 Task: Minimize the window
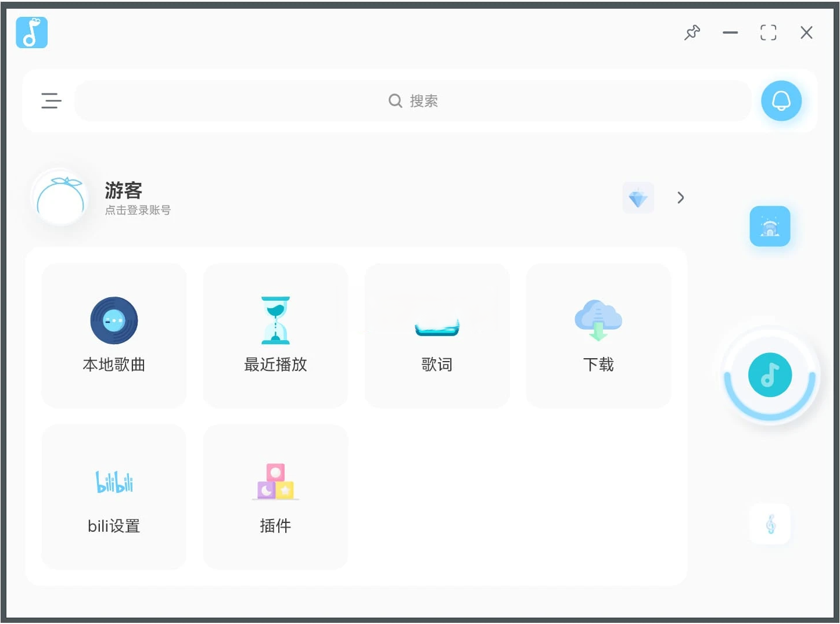[730, 33]
